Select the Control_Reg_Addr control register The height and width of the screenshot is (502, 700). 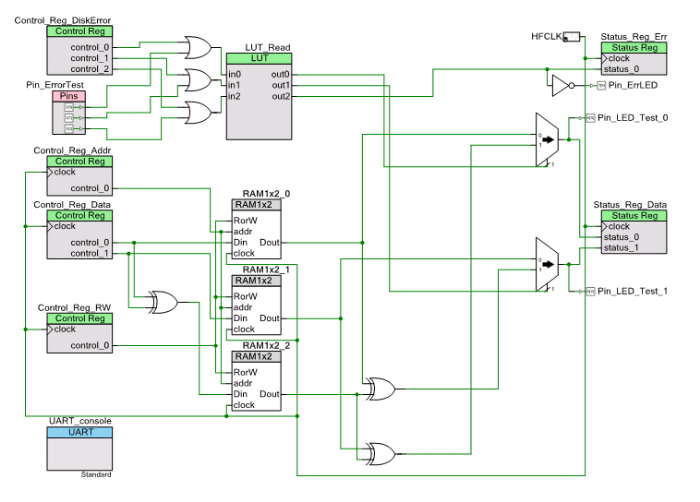pyautogui.click(x=80, y=175)
